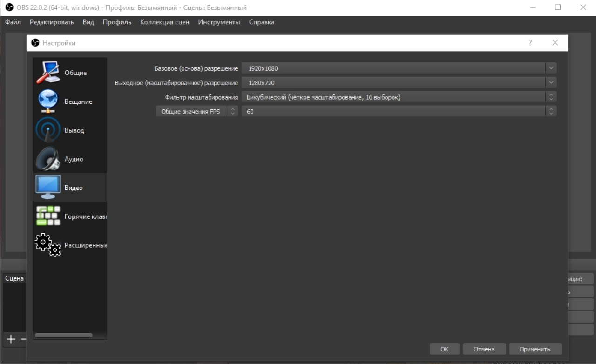The image size is (596, 364).
Task: Select the Video (Видео) monitor icon
Action: pos(48,187)
